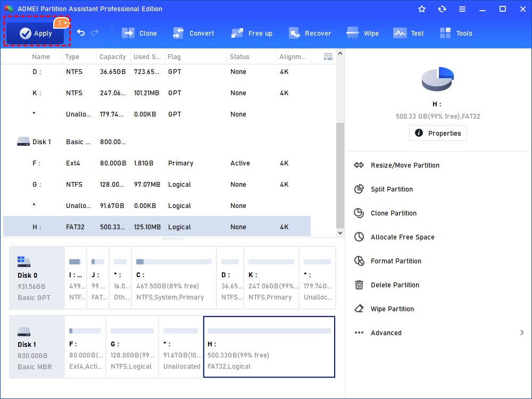Select the C: block in disk map

pyautogui.click(x=174, y=278)
